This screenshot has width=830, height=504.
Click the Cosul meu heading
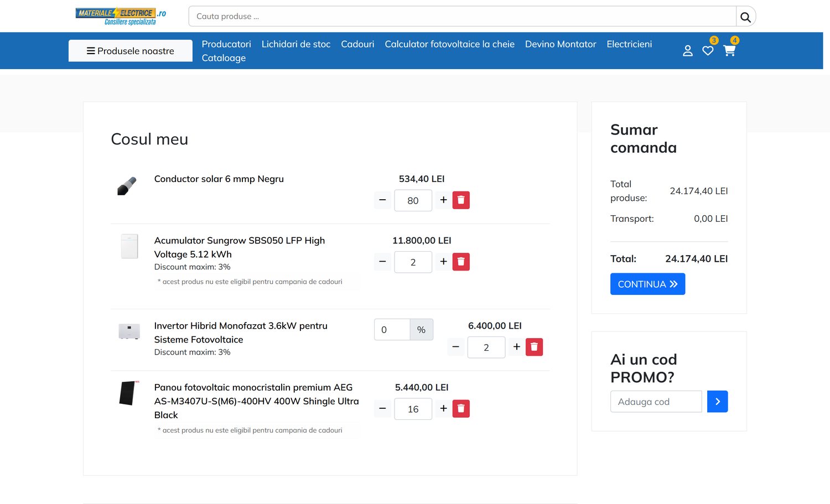149,139
